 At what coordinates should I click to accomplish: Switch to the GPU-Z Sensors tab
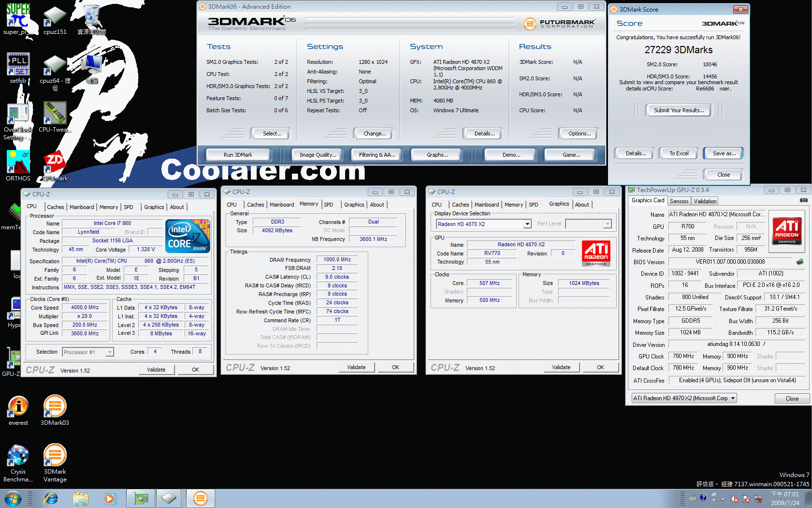tap(679, 201)
